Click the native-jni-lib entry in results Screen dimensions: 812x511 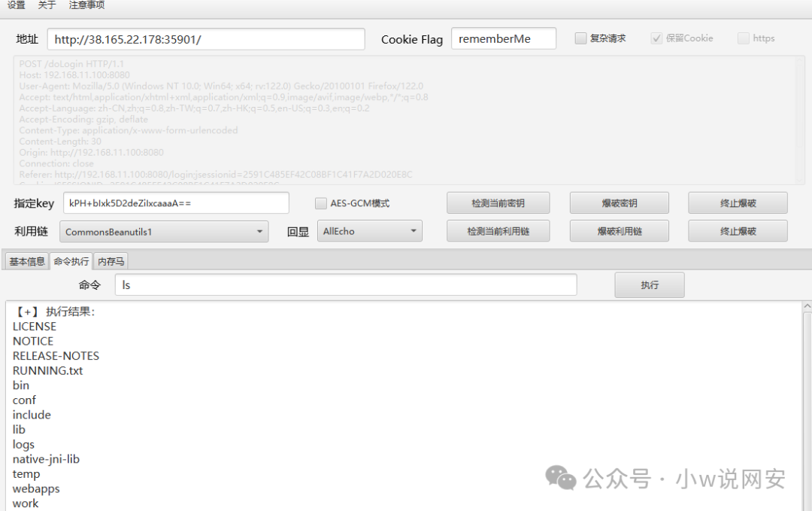46,459
